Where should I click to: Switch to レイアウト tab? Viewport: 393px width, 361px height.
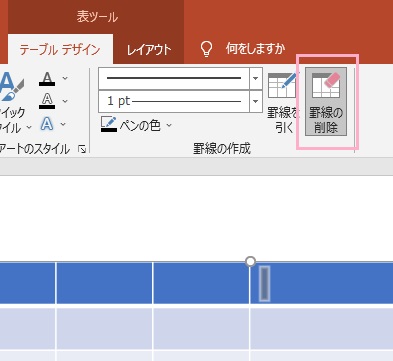149,50
